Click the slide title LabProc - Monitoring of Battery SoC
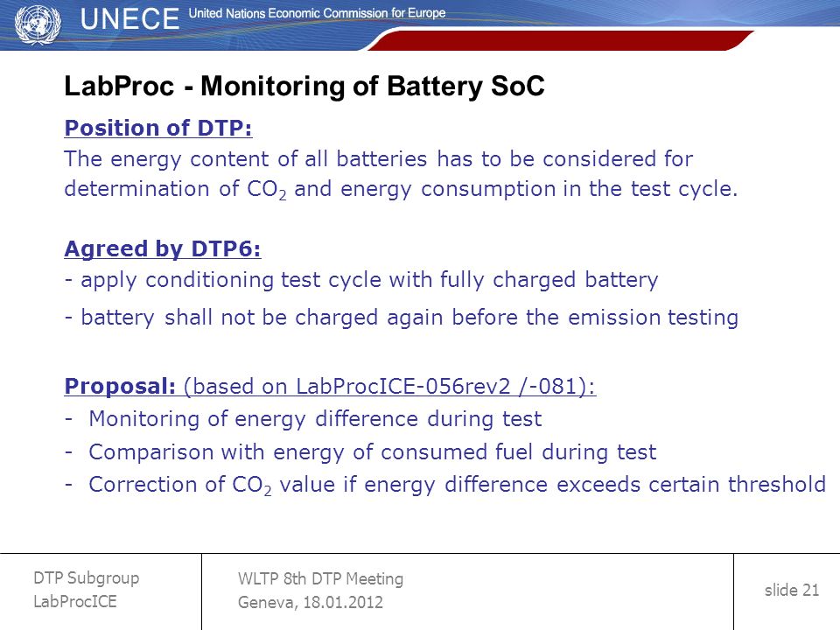The width and height of the screenshot is (840, 630). (304, 87)
